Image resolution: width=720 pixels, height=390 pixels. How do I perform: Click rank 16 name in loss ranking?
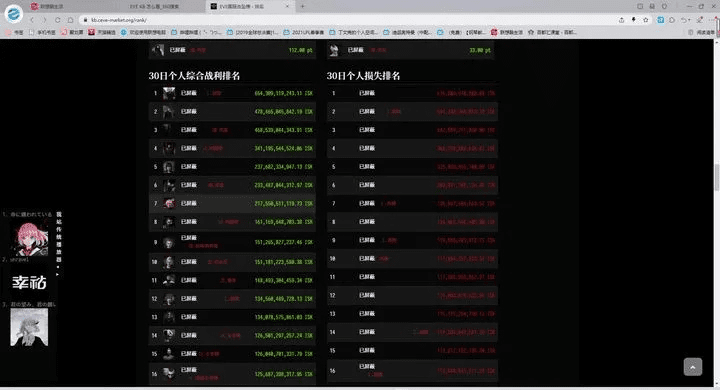367,367
